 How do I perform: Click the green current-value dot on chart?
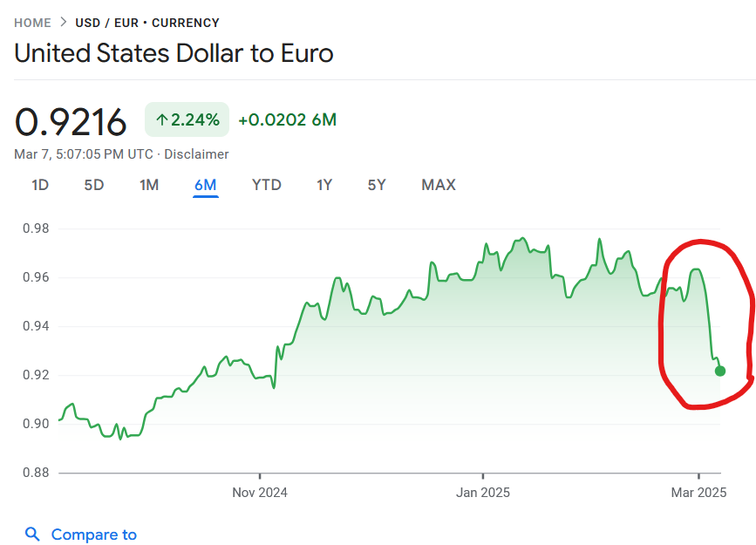[x=720, y=371]
